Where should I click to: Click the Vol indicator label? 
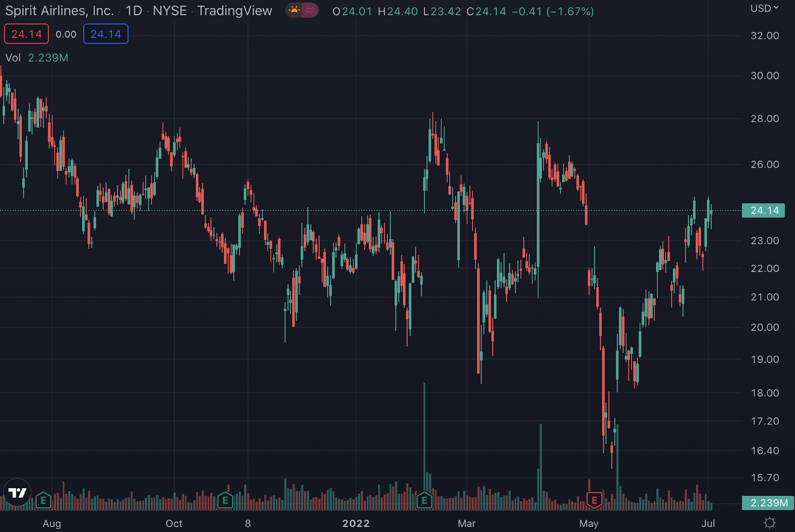tap(13, 58)
